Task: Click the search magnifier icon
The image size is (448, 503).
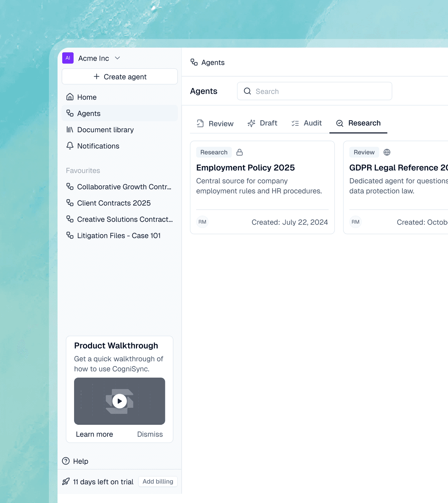Action: click(247, 91)
